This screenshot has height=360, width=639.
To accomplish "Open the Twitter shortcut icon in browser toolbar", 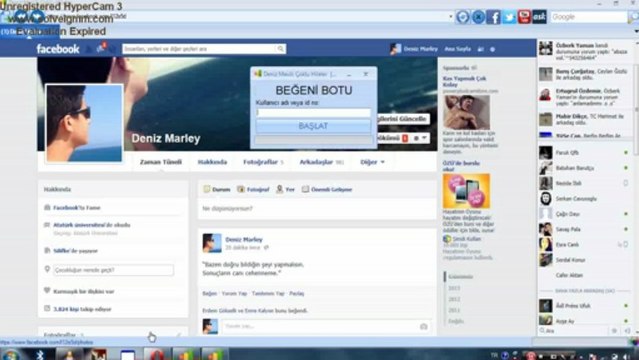I will (509, 17).
